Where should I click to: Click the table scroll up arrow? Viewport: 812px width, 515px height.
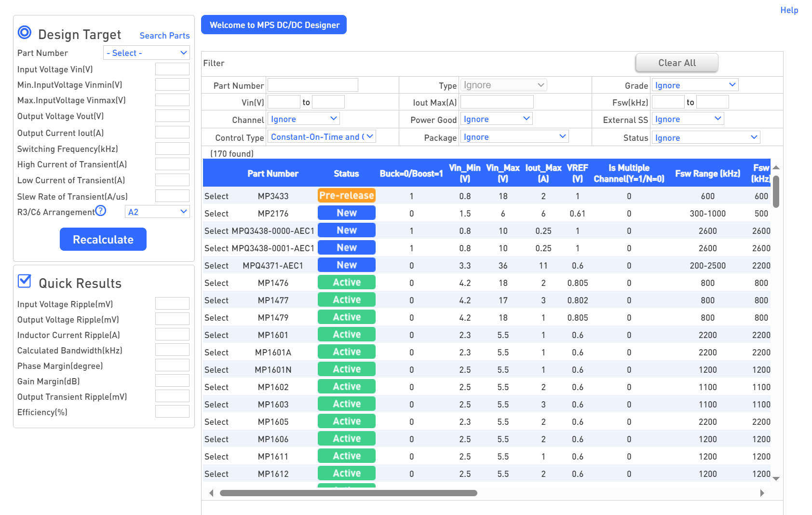coord(776,167)
